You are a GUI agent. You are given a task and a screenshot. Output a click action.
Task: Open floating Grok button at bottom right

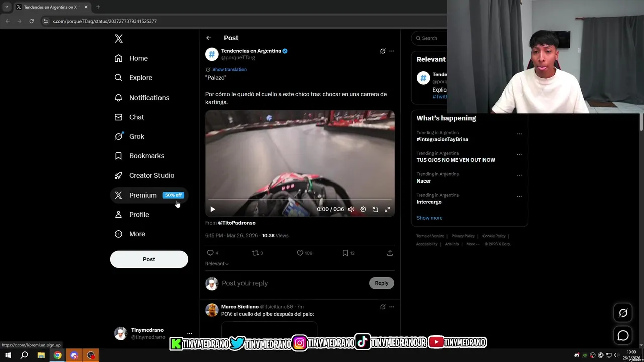pyautogui.click(x=623, y=313)
